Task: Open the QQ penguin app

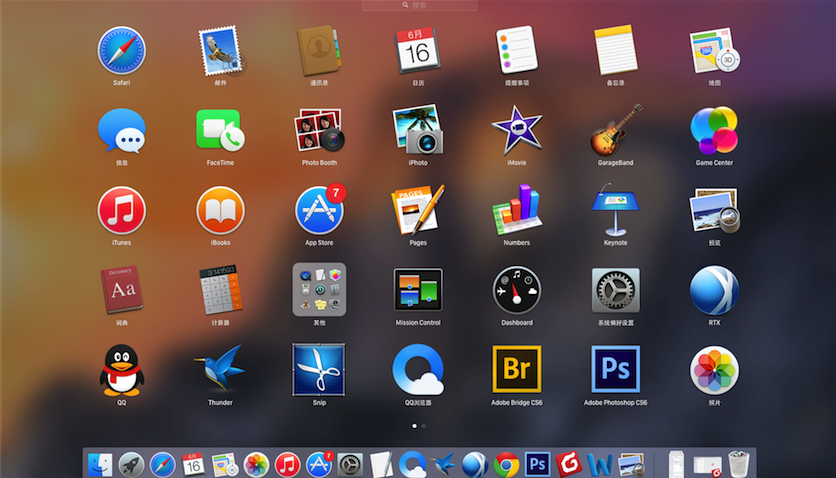Action: 121,370
